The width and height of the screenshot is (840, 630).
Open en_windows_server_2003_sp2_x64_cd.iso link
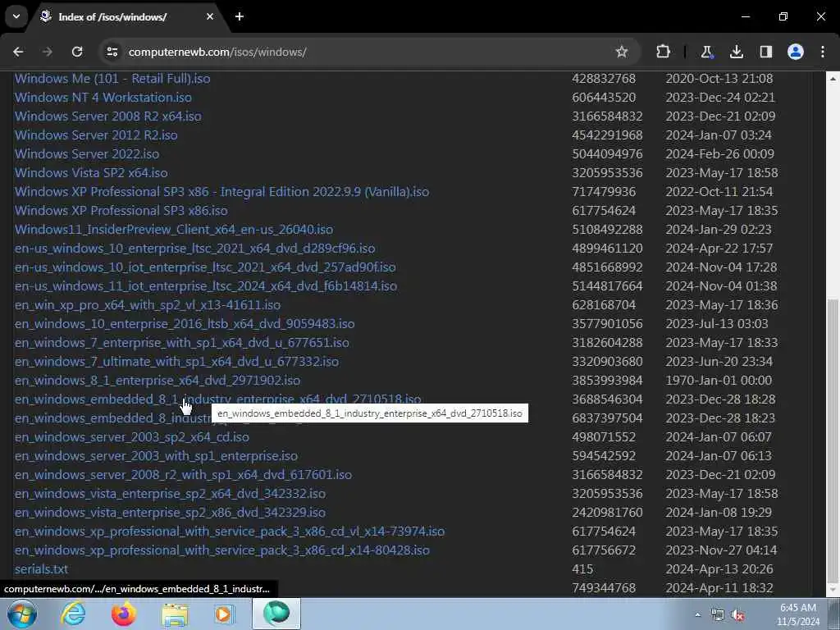(x=132, y=436)
